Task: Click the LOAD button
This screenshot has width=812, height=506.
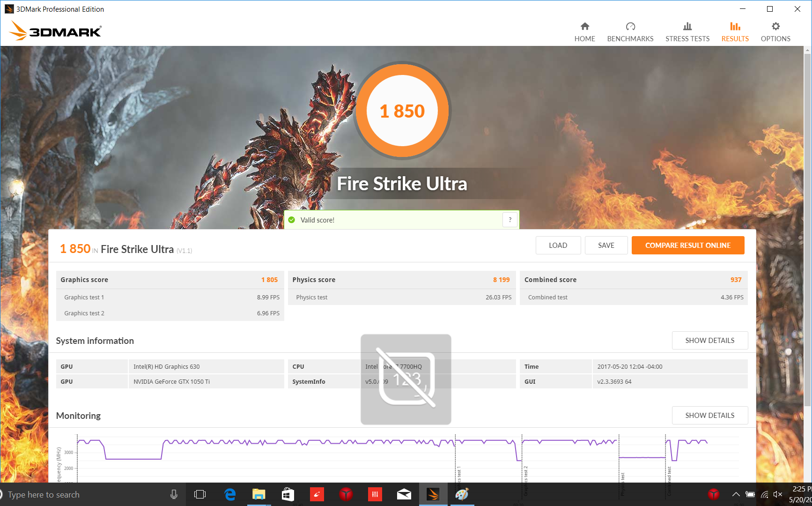Action: pos(558,245)
